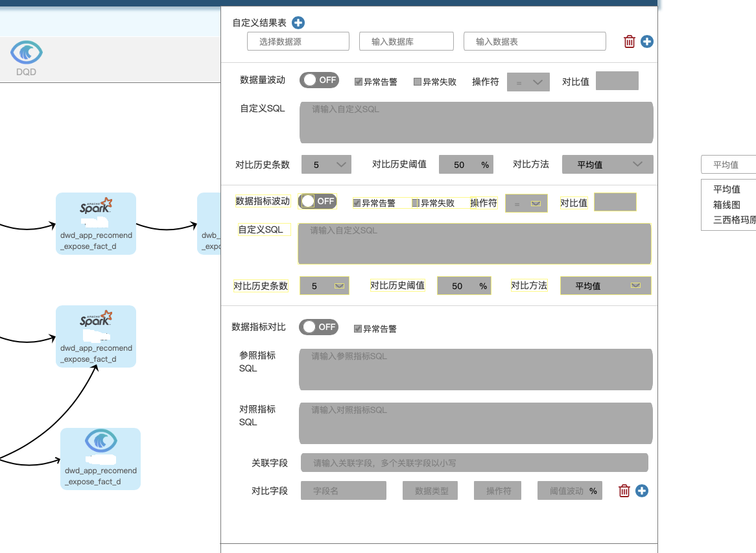Open the standalone 平均值 combo box on right
Viewport: 756px width, 553px height.
[x=729, y=165]
